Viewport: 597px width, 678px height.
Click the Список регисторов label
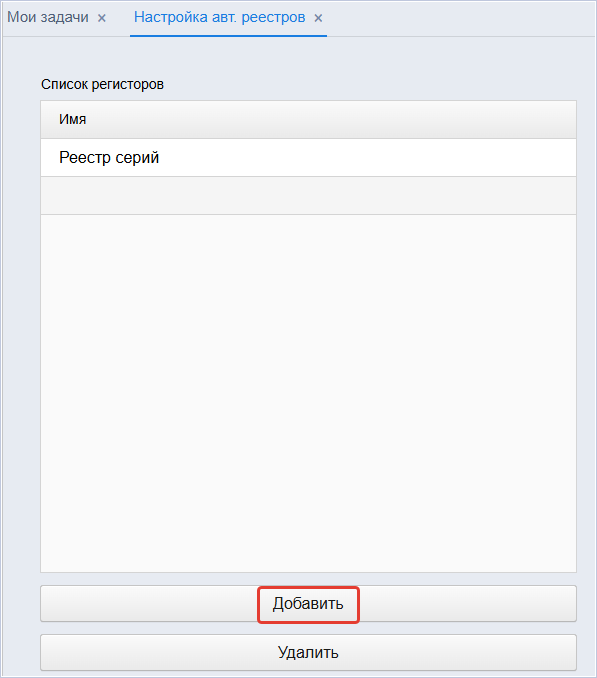point(102,84)
